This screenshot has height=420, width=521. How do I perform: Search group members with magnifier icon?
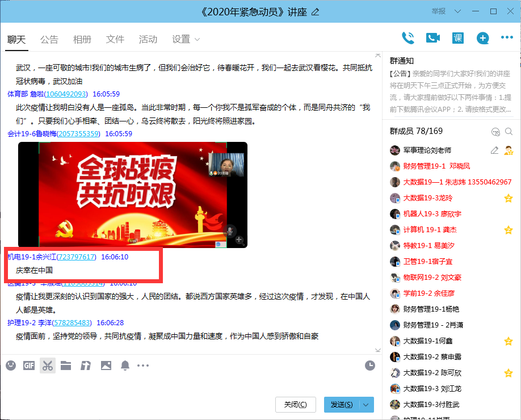[509, 132]
